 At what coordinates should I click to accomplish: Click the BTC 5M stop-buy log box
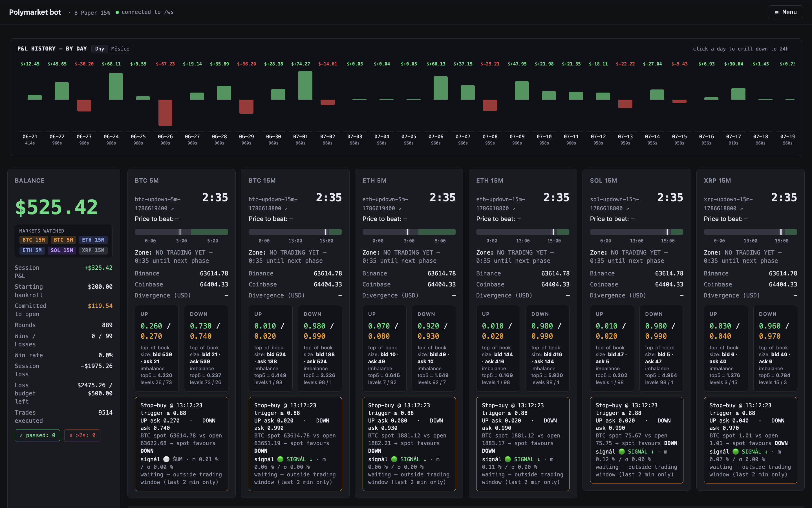(181, 444)
